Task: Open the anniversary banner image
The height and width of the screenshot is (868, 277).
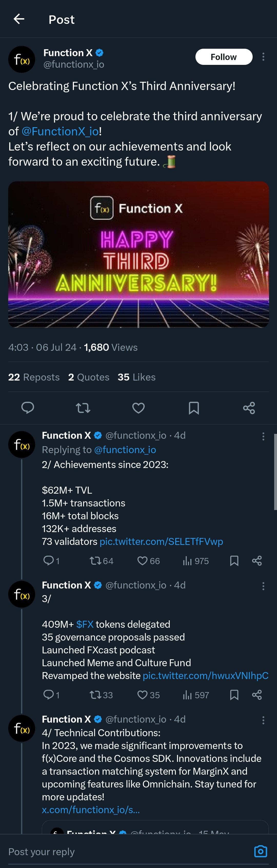Action: point(138,254)
